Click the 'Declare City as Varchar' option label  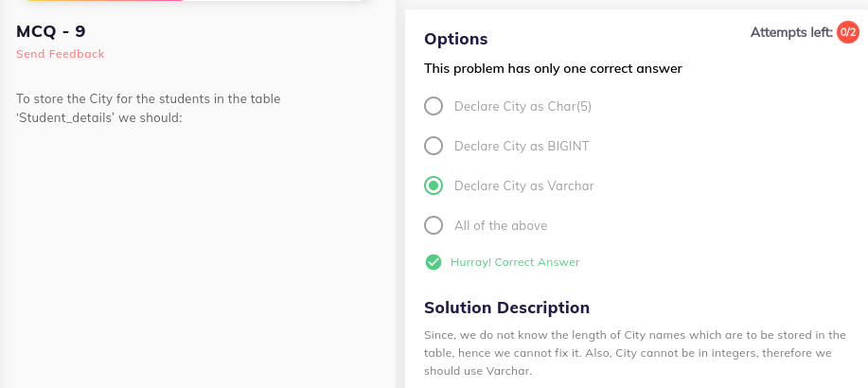pos(523,186)
